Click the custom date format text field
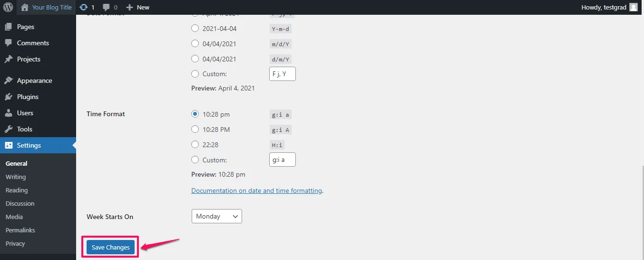The image size is (644, 260). click(x=282, y=74)
